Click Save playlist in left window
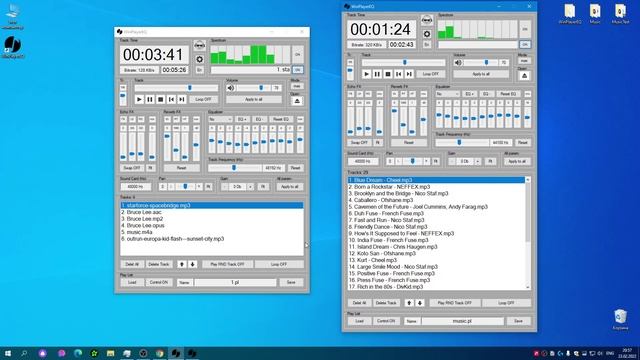Screen dimensions: 640x360 (x=291, y=282)
